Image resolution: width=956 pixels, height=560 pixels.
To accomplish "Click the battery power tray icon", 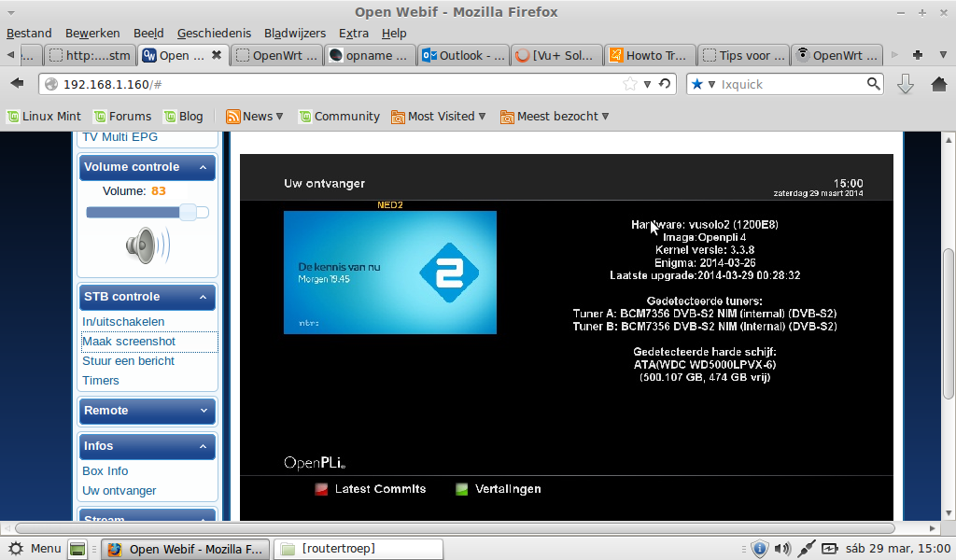I will coord(830,549).
